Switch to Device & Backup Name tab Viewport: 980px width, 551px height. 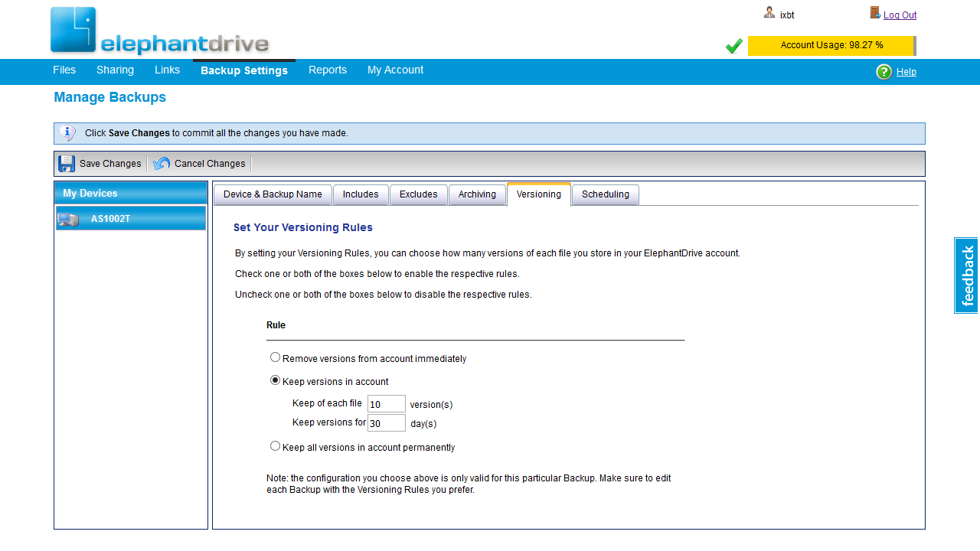click(273, 195)
